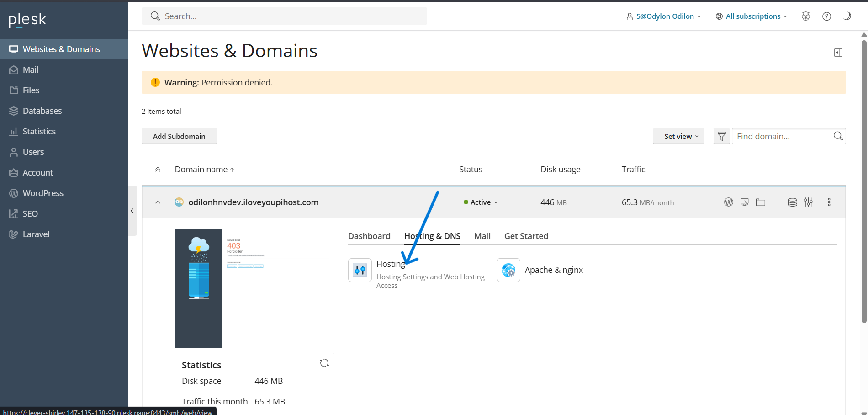The width and height of the screenshot is (868, 415).
Task: Expand the Active status dropdown
Action: 481,202
